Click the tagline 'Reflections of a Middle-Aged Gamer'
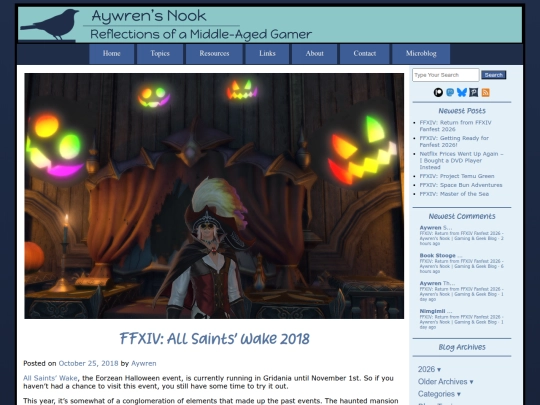The image size is (540, 405). pos(201,34)
